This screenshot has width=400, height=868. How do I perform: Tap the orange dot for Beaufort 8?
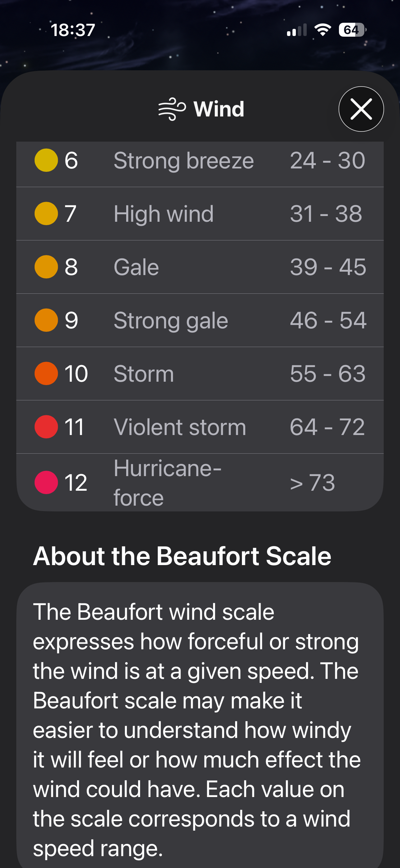point(46,267)
